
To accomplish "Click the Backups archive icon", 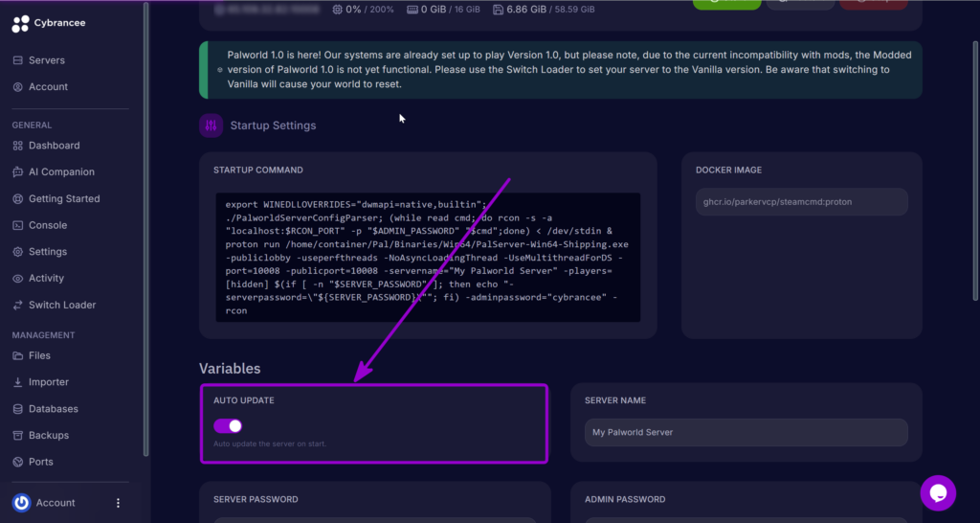I will [x=17, y=436].
